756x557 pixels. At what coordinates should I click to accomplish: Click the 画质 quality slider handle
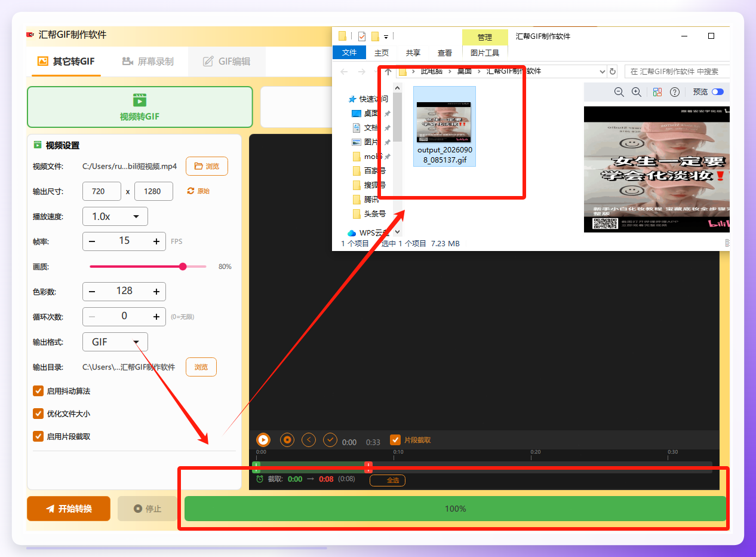[x=183, y=267]
